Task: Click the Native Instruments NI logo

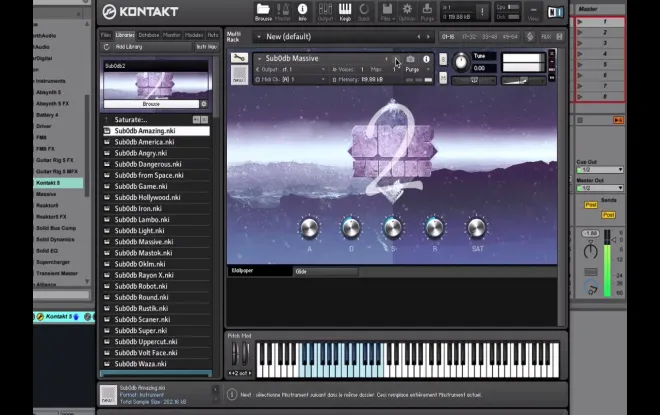Action: click(555, 12)
